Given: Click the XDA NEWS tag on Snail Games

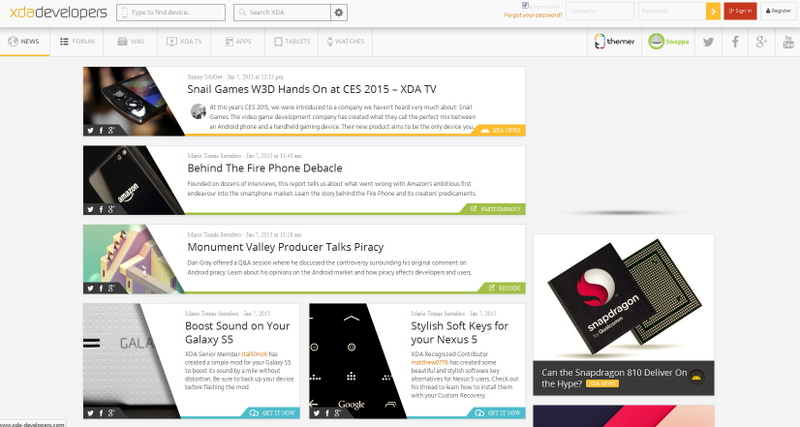Looking at the screenshot, I should coord(501,131).
